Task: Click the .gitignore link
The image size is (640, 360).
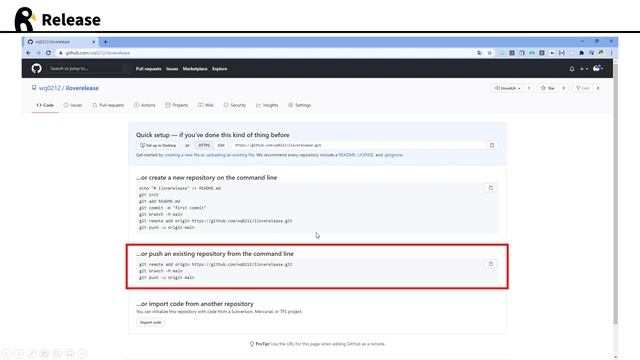Action: pos(393,155)
